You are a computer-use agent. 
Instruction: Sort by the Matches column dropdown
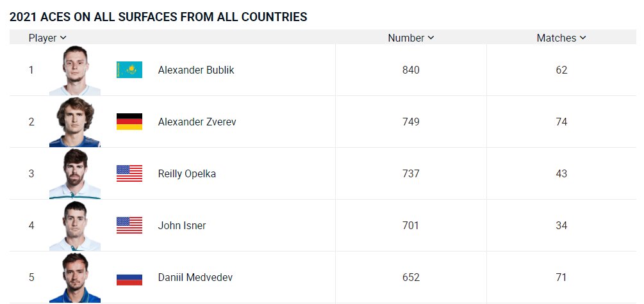561,38
